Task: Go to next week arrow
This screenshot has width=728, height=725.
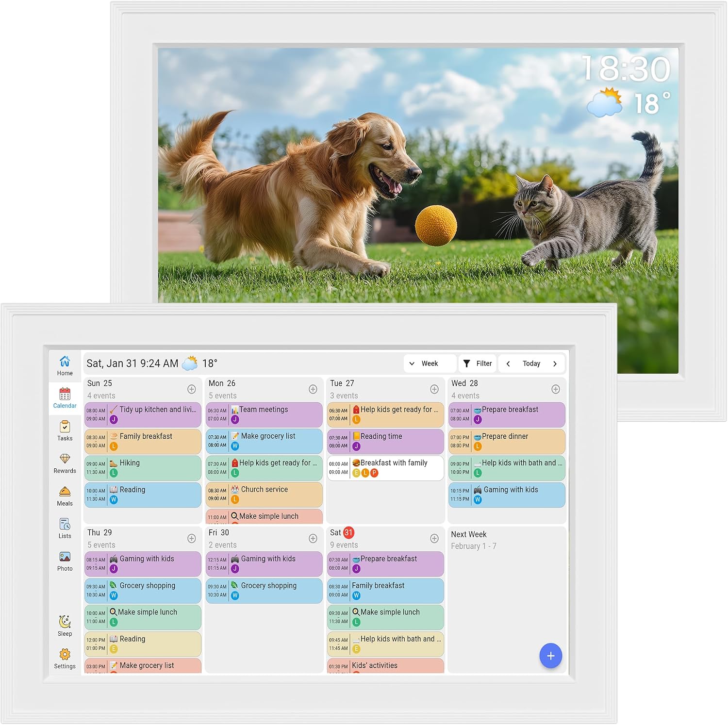Action: [555, 363]
